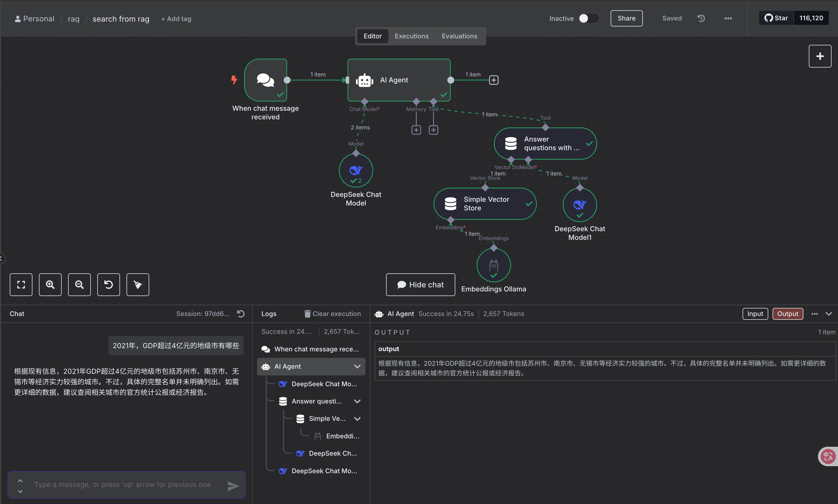Click the 116,120 star count

pyautogui.click(x=811, y=18)
